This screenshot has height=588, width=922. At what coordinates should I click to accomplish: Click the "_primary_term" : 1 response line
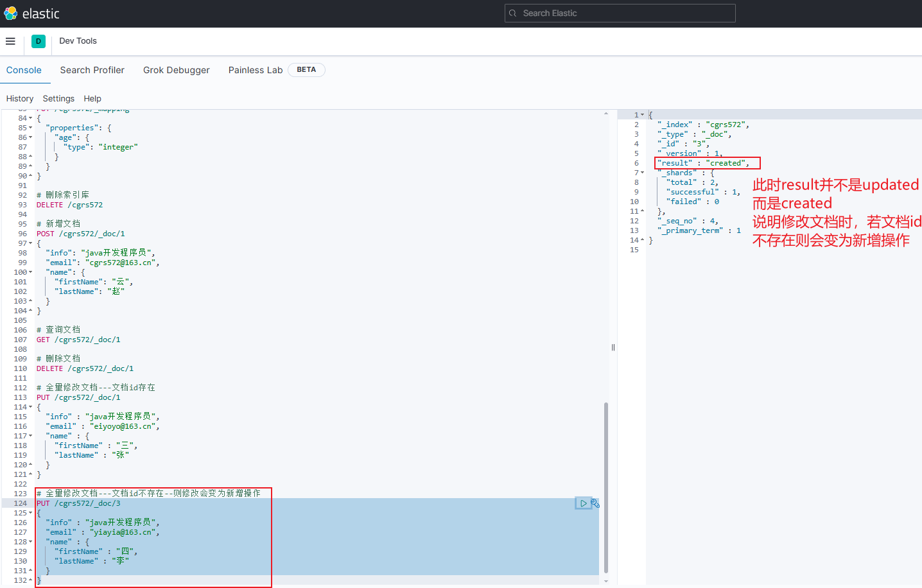click(x=699, y=230)
